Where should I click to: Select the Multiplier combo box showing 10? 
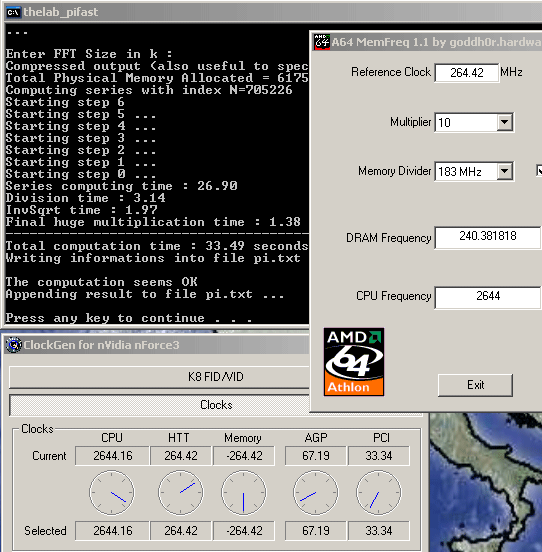(x=474, y=123)
